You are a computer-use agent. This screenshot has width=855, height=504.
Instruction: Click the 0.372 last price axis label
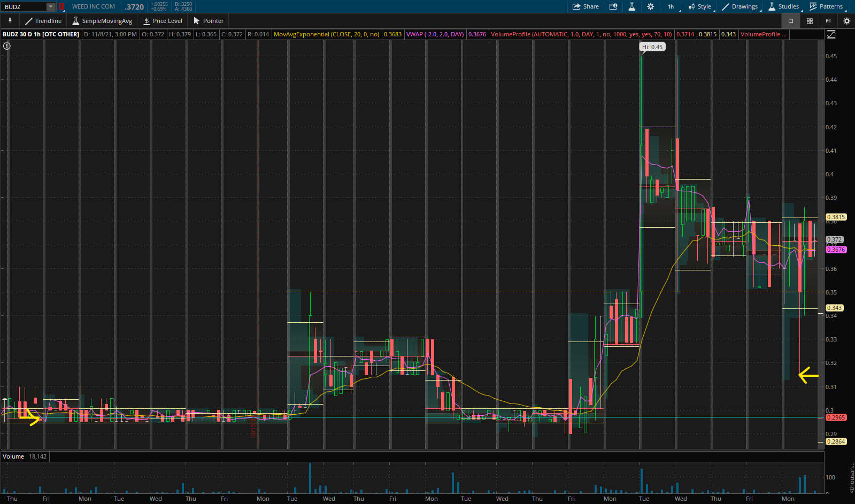pyautogui.click(x=834, y=239)
